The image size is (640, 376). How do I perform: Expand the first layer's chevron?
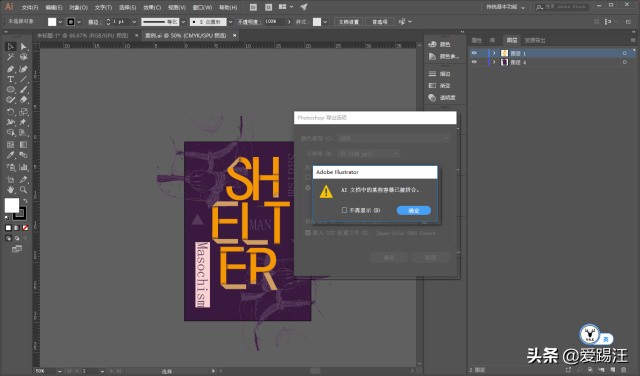pos(494,53)
